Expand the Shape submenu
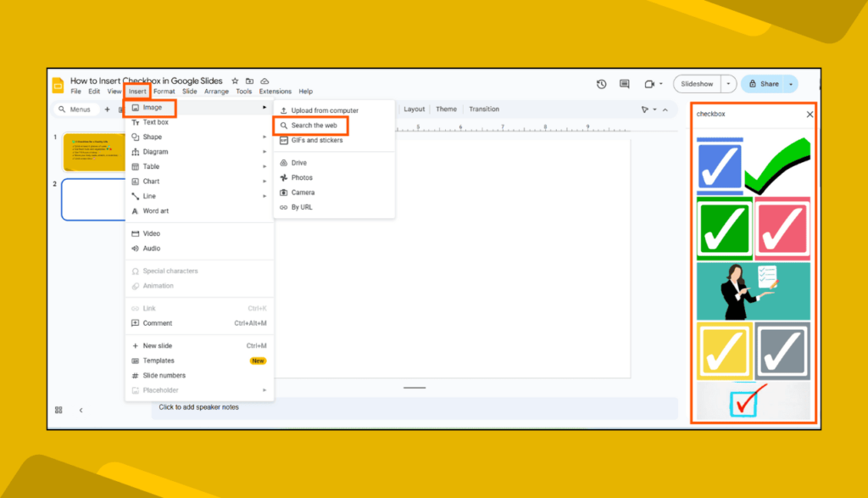The height and width of the screenshot is (498, 868). [199, 137]
